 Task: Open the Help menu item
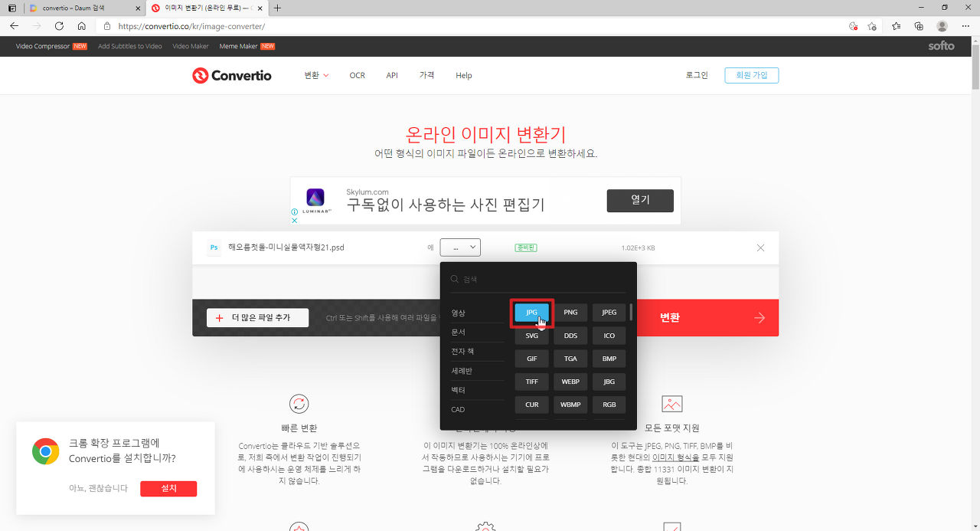[x=464, y=75]
